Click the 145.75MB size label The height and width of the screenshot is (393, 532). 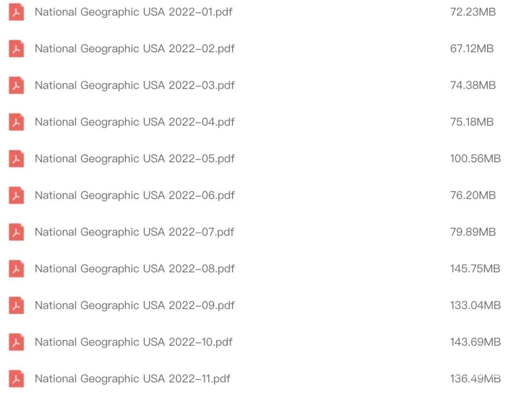tap(475, 269)
